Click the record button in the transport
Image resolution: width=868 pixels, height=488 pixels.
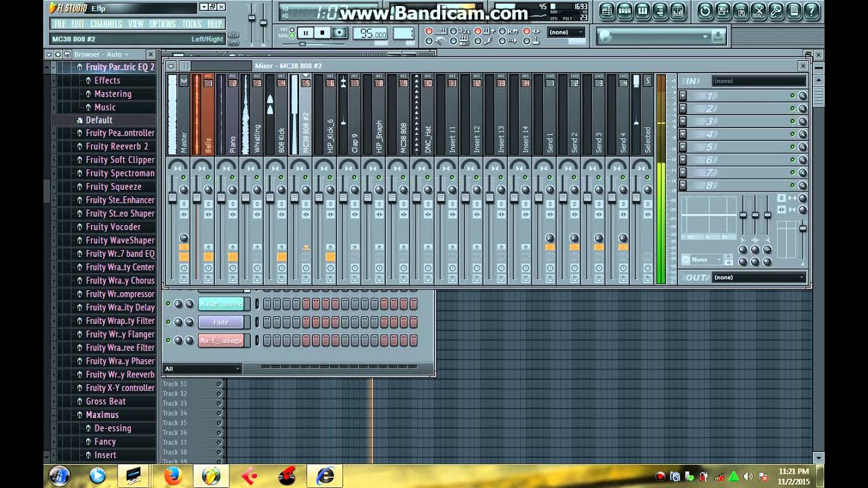point(339,33)
